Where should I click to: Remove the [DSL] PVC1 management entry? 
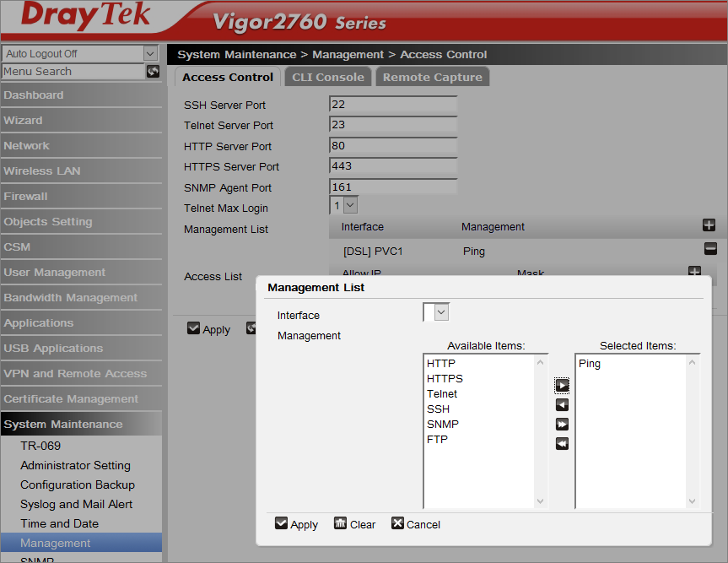710,248
